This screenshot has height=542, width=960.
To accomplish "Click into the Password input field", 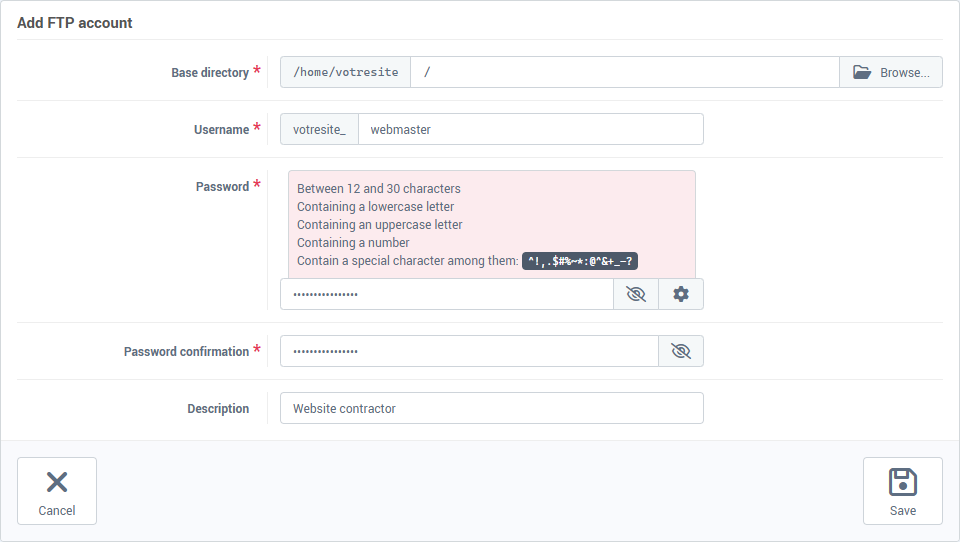I will [x=447, y=294].
